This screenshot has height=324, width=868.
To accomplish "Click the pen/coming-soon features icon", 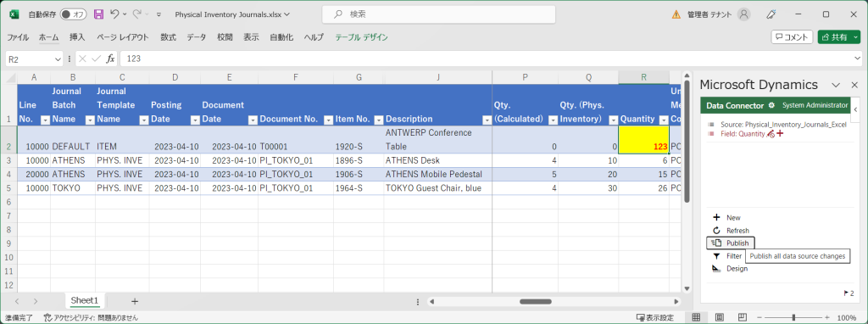I will (x=771, y=14).
